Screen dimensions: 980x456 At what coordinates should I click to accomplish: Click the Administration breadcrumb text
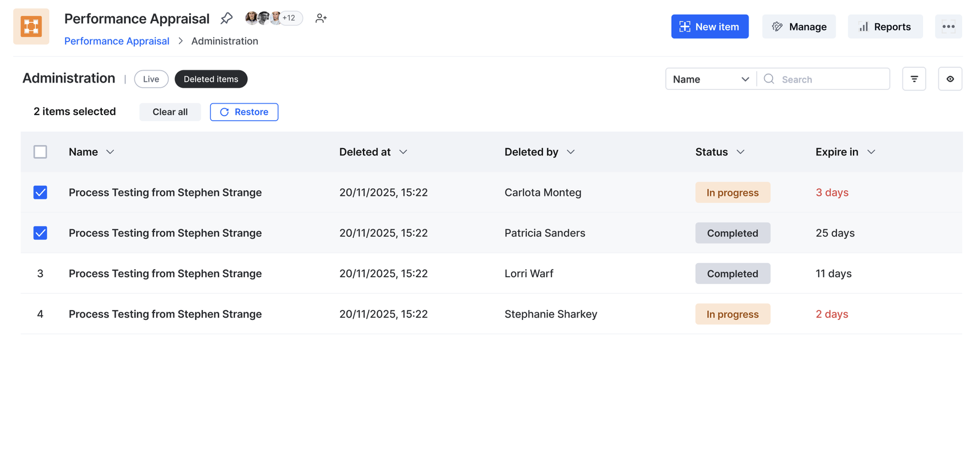(x=224, y=41)
